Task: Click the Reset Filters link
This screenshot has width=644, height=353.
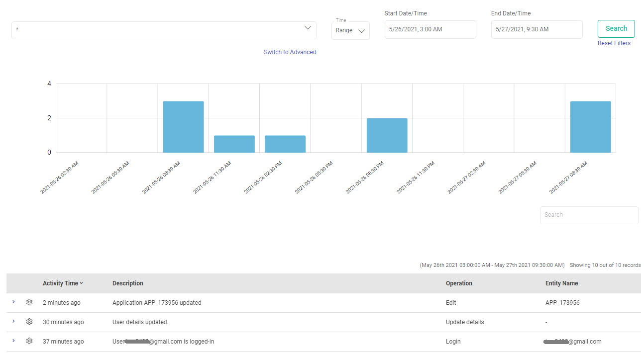Action: point(614,43)
